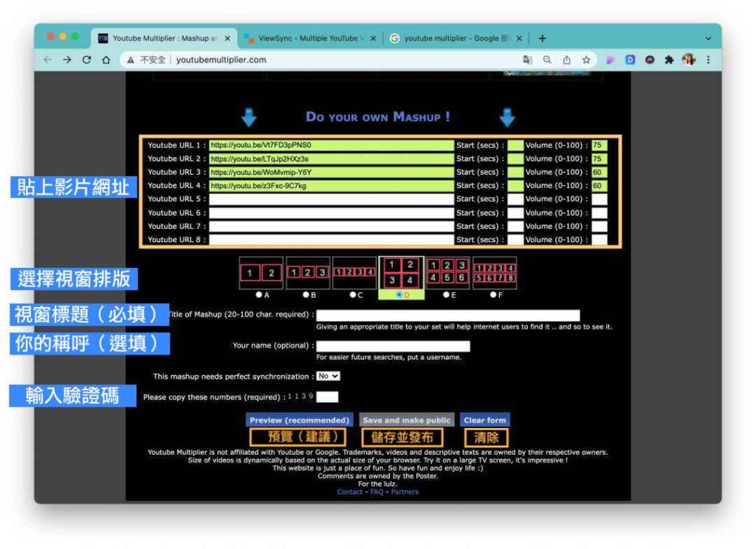The height and width of the screenshot is (549, 756).
Task: Click the Preview (recommended) button
Action: pos(299,421)
